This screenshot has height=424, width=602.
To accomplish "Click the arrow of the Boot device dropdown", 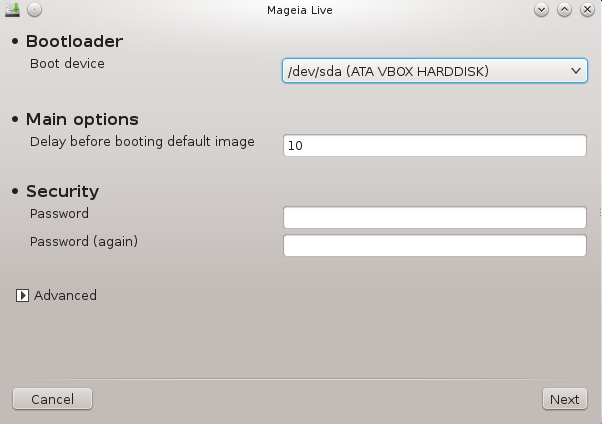I will click(576, 71).
